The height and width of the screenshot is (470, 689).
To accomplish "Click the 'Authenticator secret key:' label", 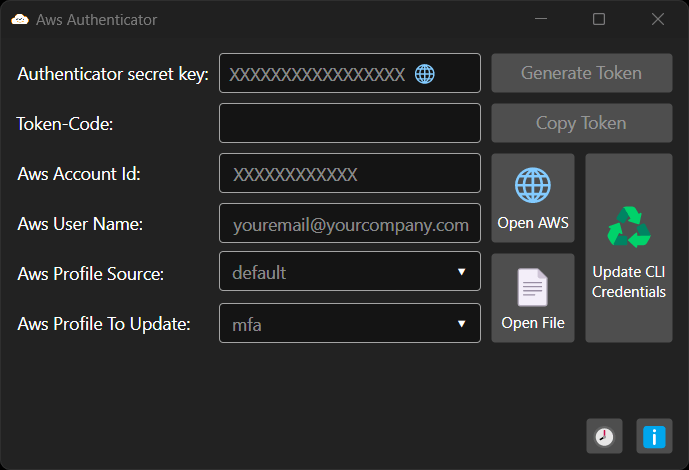I will coord(113,74).
